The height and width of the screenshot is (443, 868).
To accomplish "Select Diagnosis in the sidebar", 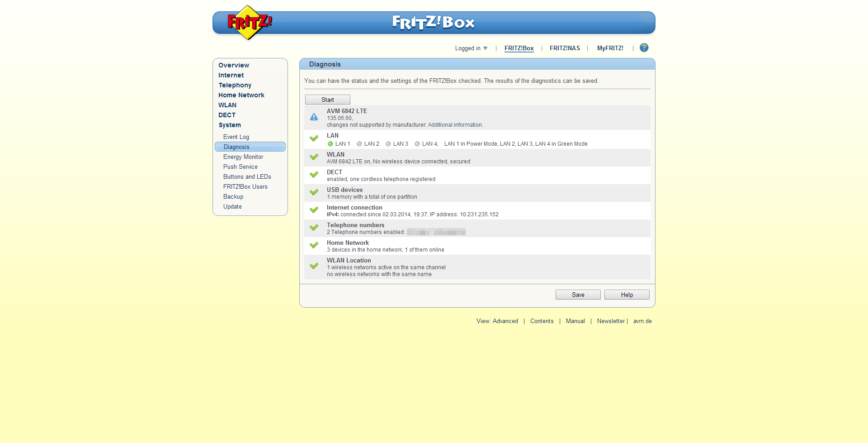I will [250, 147].
